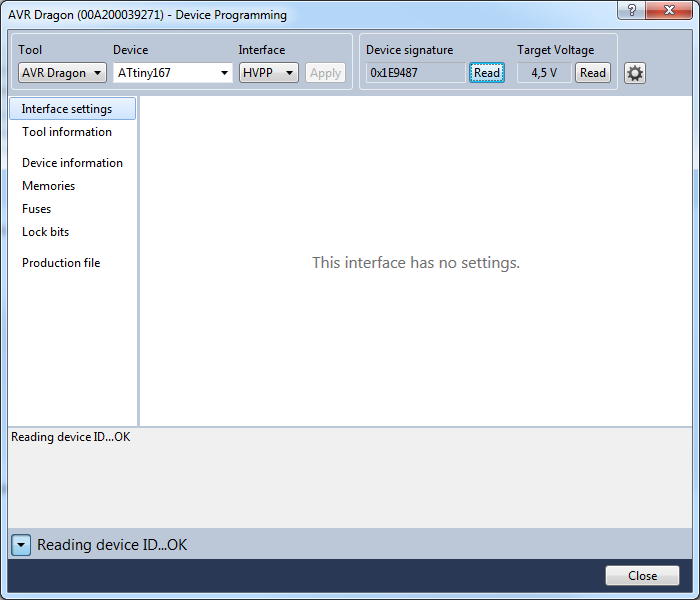Click the 'This interface has no settings.' message
The height and width of the screenshot is (600, 700).
pyautogui.click(x=416, y=262)
